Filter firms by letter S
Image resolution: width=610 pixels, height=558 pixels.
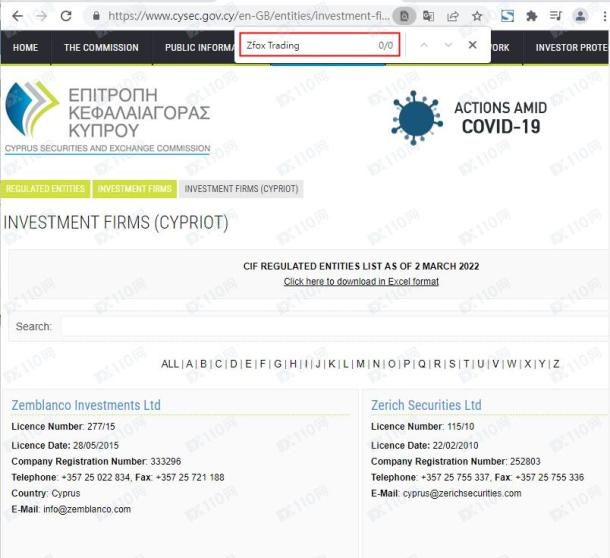(452, 364)
